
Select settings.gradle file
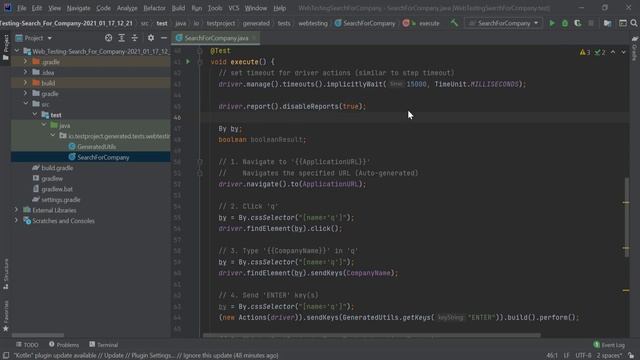(60, 200)
